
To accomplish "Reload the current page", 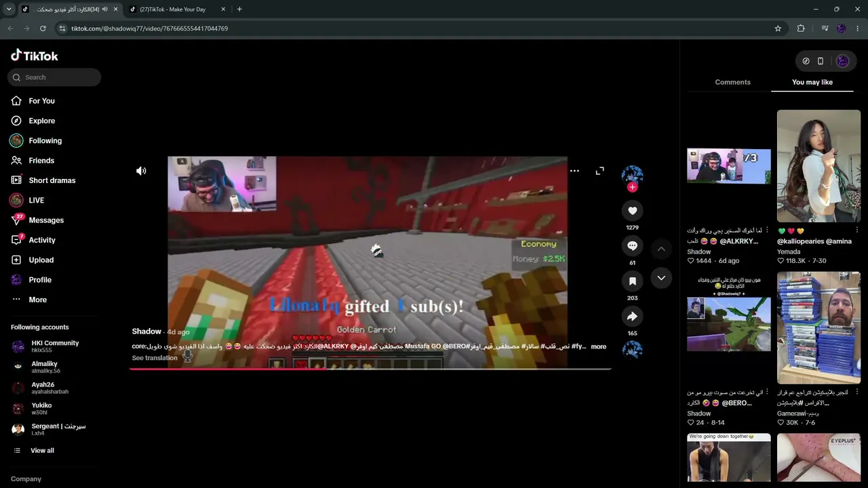I will click(43, 28).
